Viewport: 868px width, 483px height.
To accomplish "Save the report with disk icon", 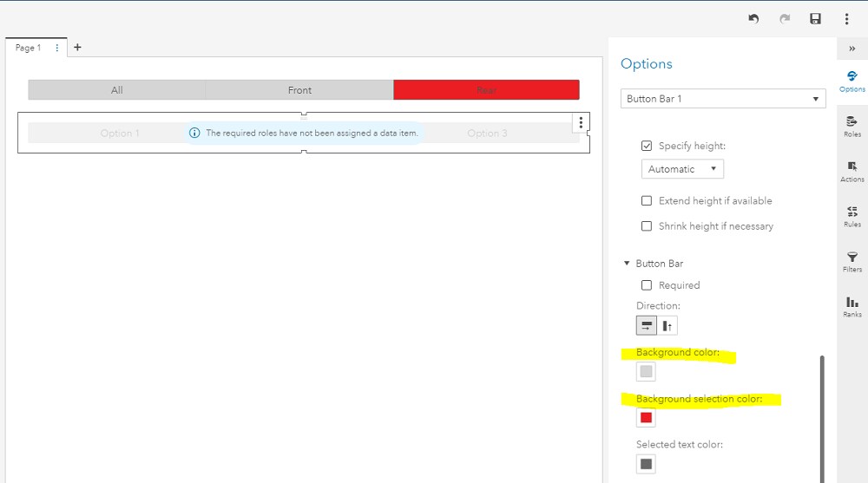I will point(815,19).
